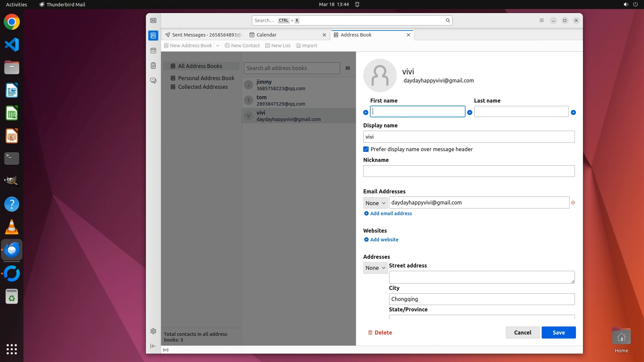Open the Calendar space in sidebar
The image size is (644, 362).
click(153, 51)
